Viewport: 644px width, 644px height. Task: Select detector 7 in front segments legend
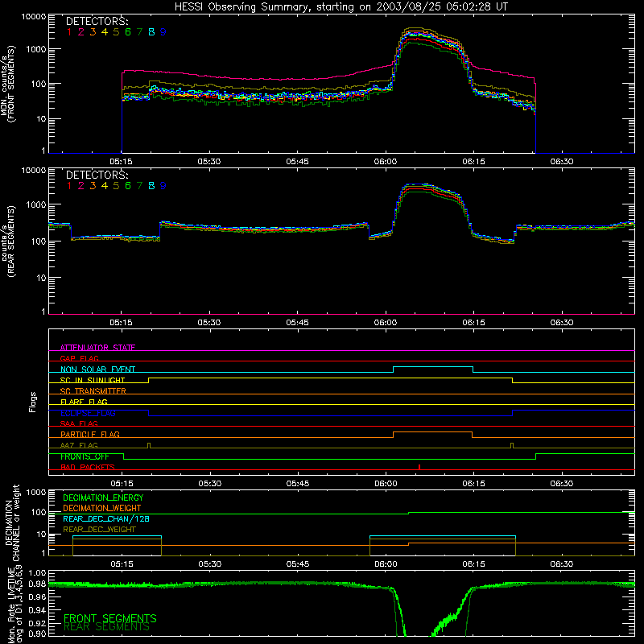click(x=139, y=32)
